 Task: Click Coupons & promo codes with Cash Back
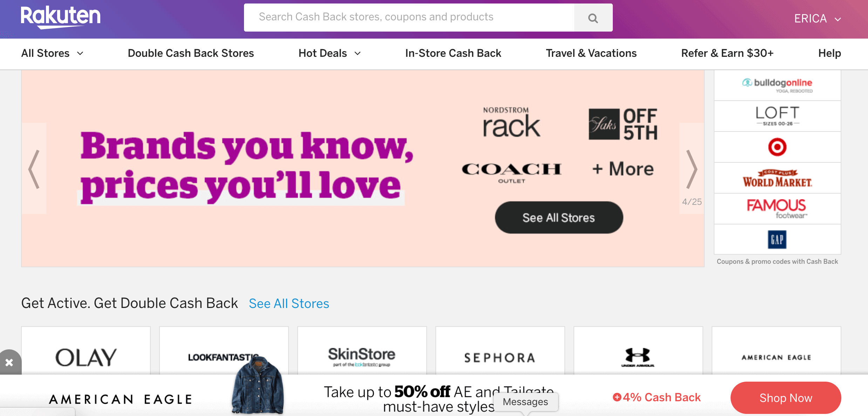click(777, 262)
